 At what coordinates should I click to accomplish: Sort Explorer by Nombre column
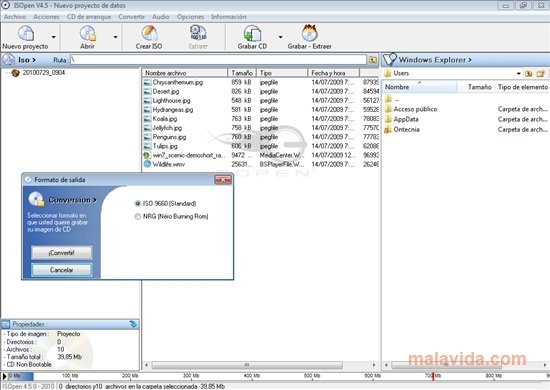pos(420,87)
